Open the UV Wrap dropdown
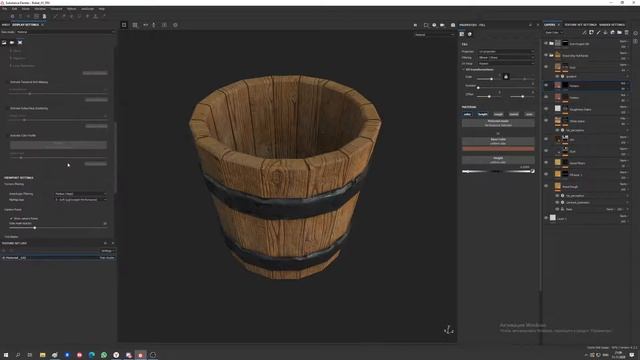Image resolution: width=640 pixels, height=360 pixels. 506,64
